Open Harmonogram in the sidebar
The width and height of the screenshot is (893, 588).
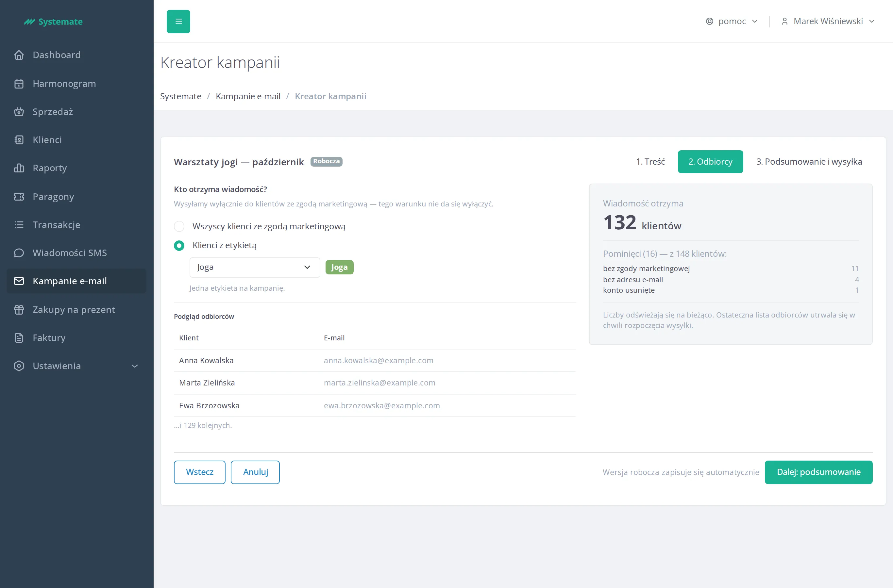click(76, 84)
